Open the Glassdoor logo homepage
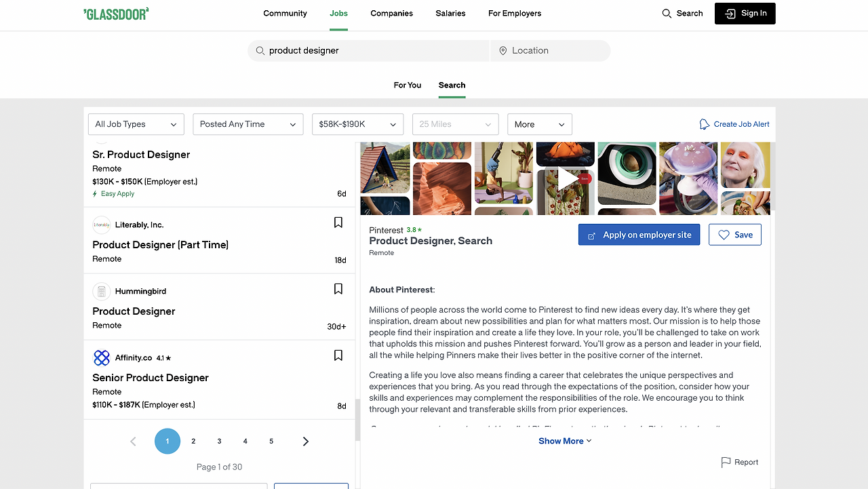The image size is (868, 489). (116, 14)
